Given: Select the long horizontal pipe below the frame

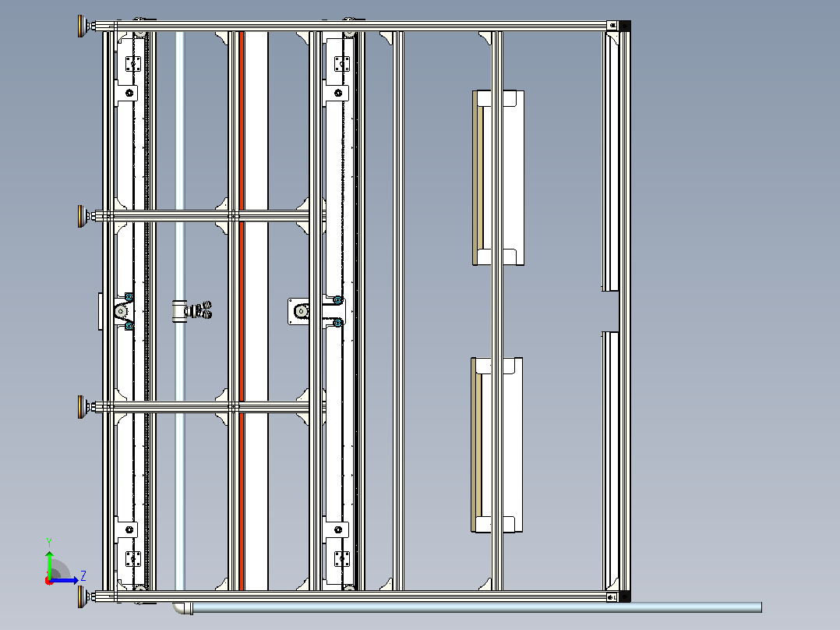Looking at the screenshot, I should click(477, 607).
